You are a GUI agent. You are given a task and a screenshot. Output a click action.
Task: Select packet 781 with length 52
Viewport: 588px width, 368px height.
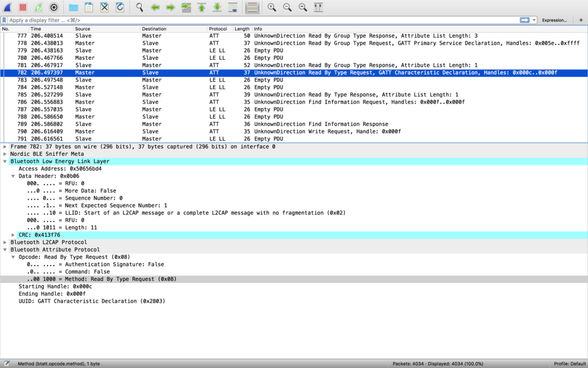294,66
